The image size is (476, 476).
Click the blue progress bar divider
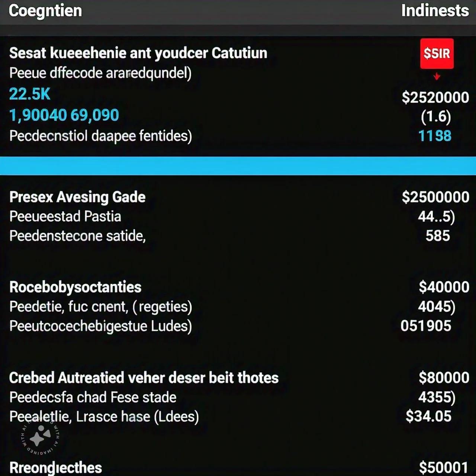(x=238, y=165)
